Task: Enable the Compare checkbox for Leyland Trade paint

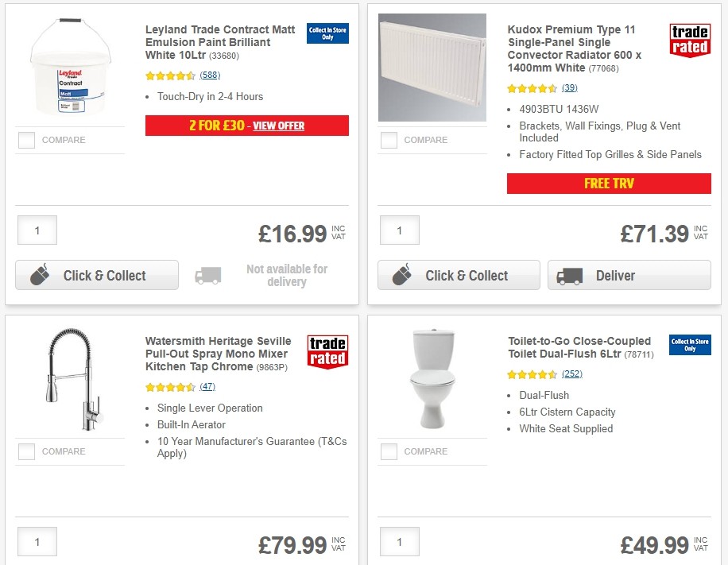Action: (x=26, y=140)
